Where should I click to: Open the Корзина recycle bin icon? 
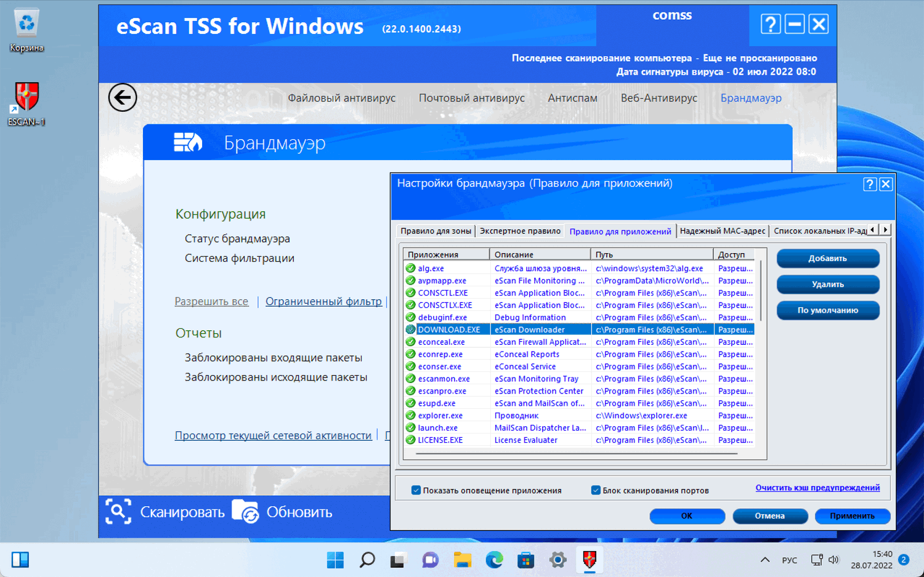(26, 30)
